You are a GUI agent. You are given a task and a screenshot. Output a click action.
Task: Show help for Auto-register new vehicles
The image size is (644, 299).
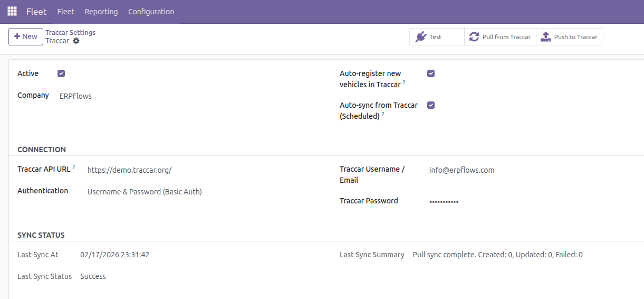(404, 82)
